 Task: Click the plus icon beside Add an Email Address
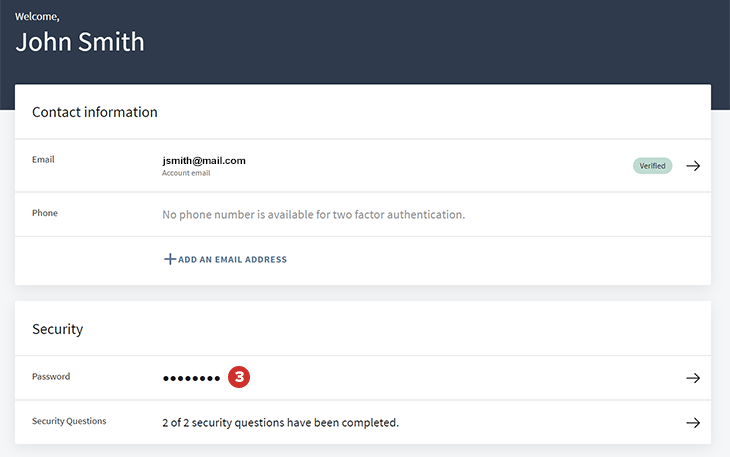click(170, 259)
